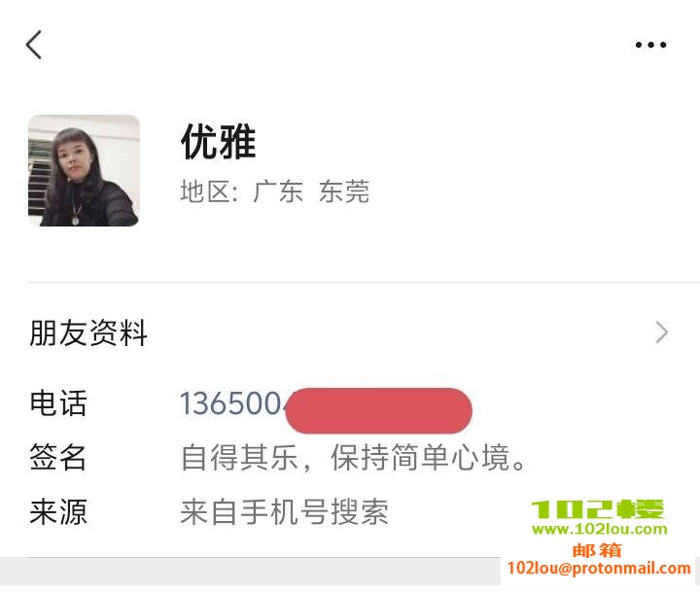700x592 pixels.
Task: Tap the source text 来自手机号搜索
Action: tap(284, 511)
